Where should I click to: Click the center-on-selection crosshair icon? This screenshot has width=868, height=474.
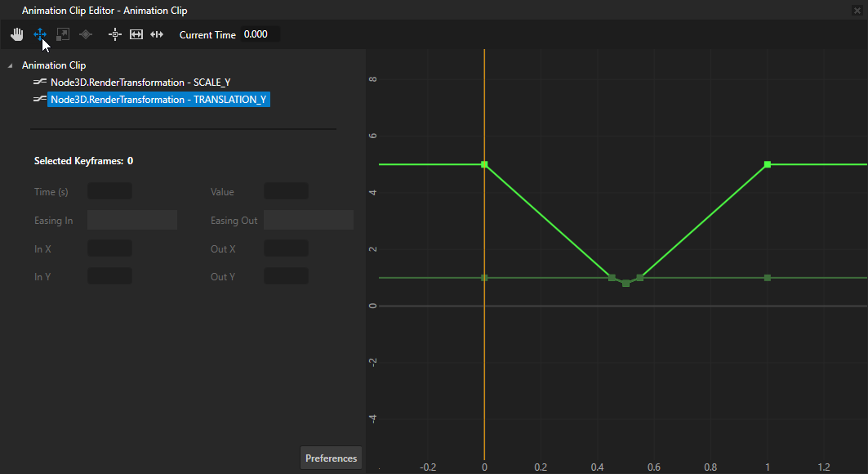(x=115, y=34)
